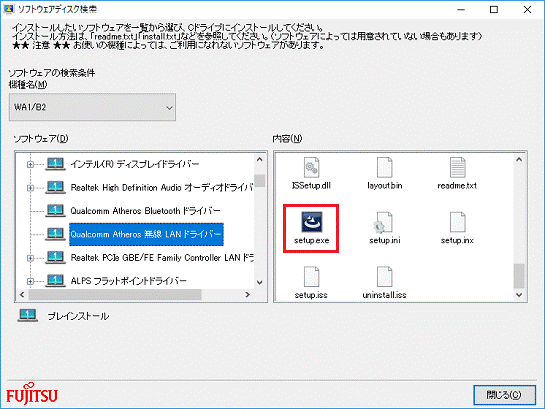Select the readme.txt file icon

tap(457, 167)
